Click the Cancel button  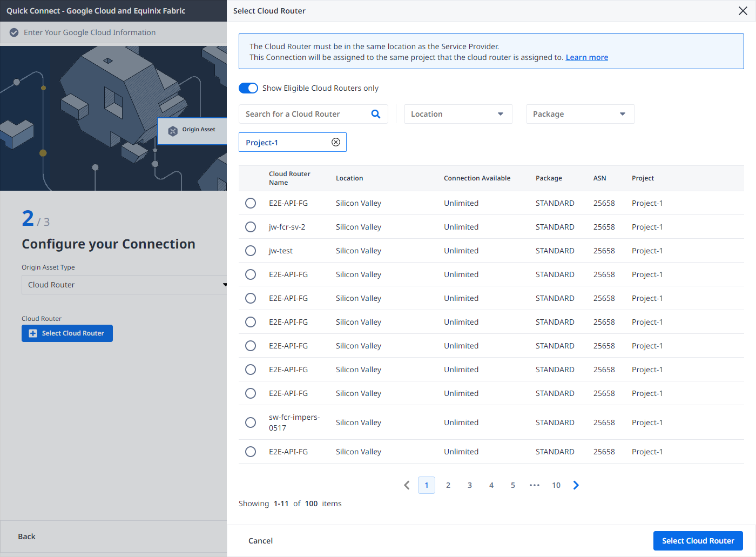(x=260, y=541)
